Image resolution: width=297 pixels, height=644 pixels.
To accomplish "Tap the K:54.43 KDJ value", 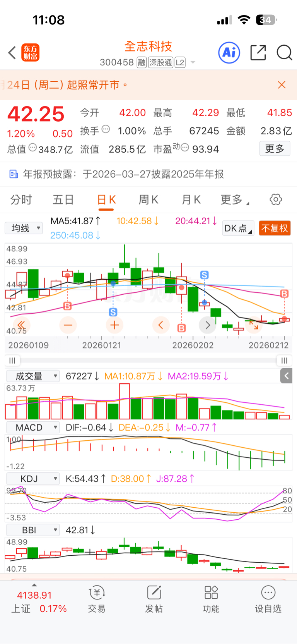I will [x=85, y=479].
